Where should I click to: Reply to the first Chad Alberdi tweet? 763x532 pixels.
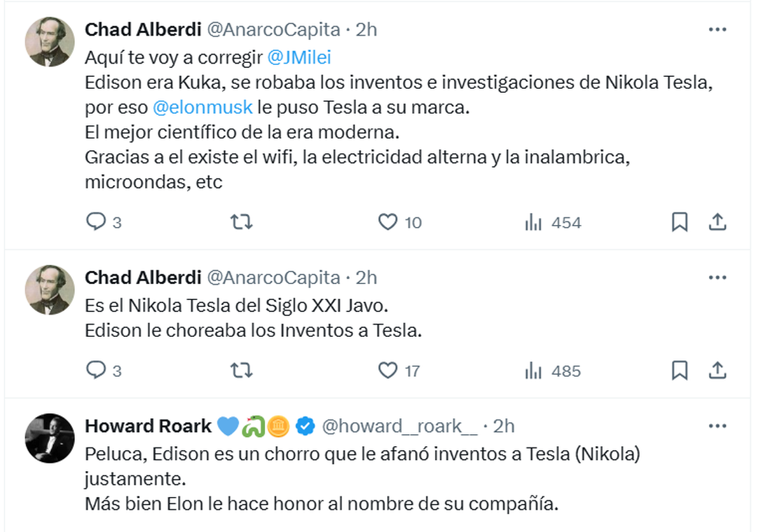pos(103,222)
